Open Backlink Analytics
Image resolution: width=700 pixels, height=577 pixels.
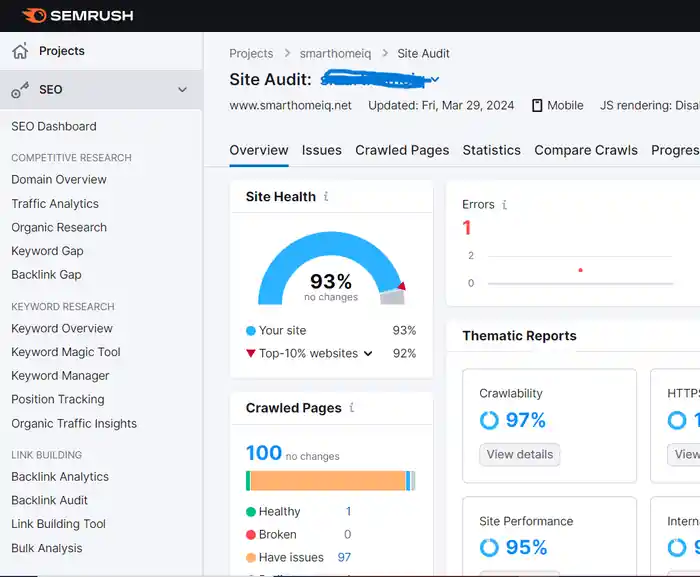pos(60,477)
